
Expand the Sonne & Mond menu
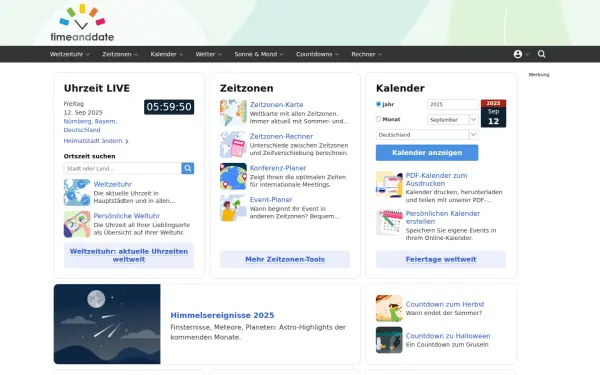(259, 54)
